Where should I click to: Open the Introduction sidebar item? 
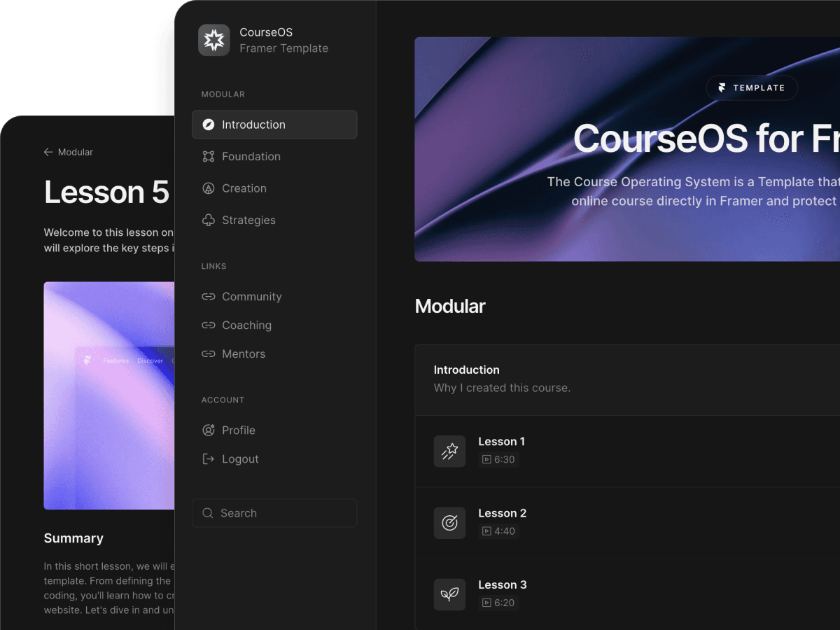pyautogui.click(x=274, y=125)
